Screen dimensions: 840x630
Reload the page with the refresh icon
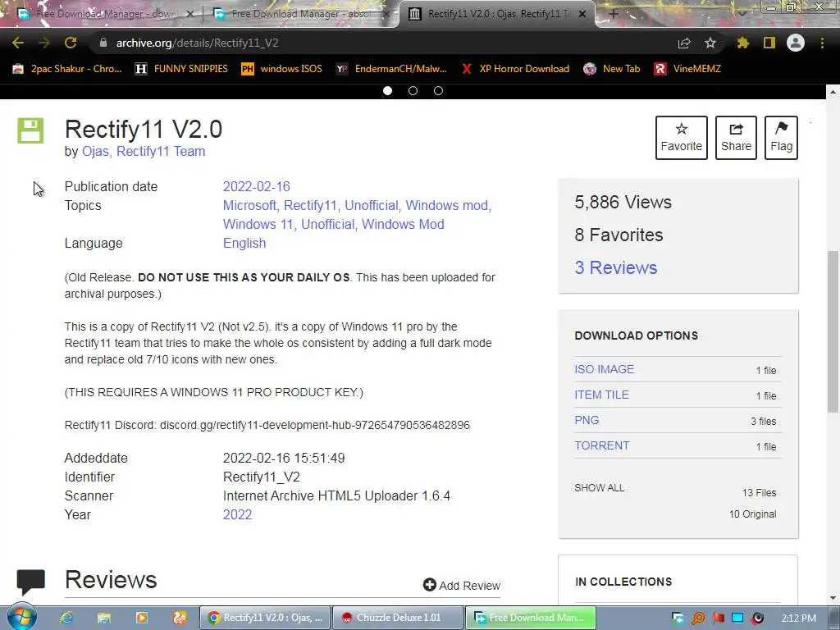[71, 43]
